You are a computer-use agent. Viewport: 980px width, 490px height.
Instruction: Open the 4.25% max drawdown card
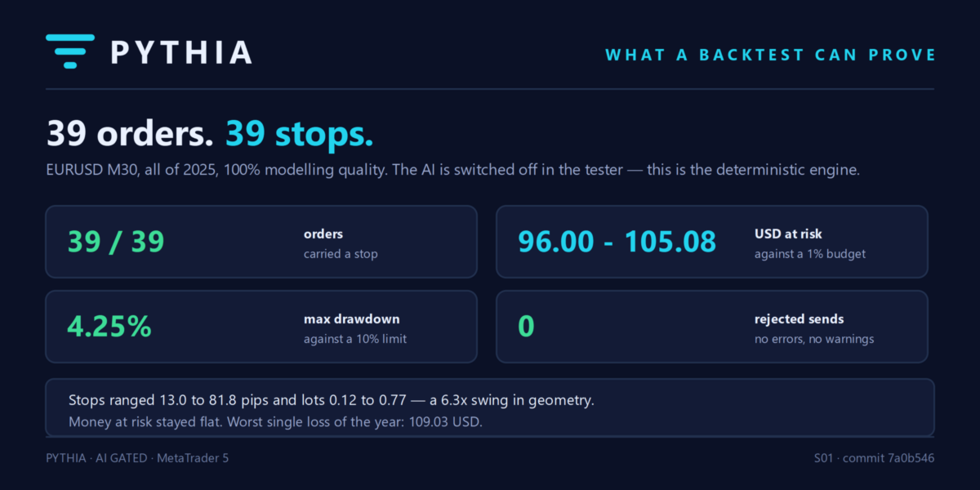pyautogui.click(x=261, y=327)
